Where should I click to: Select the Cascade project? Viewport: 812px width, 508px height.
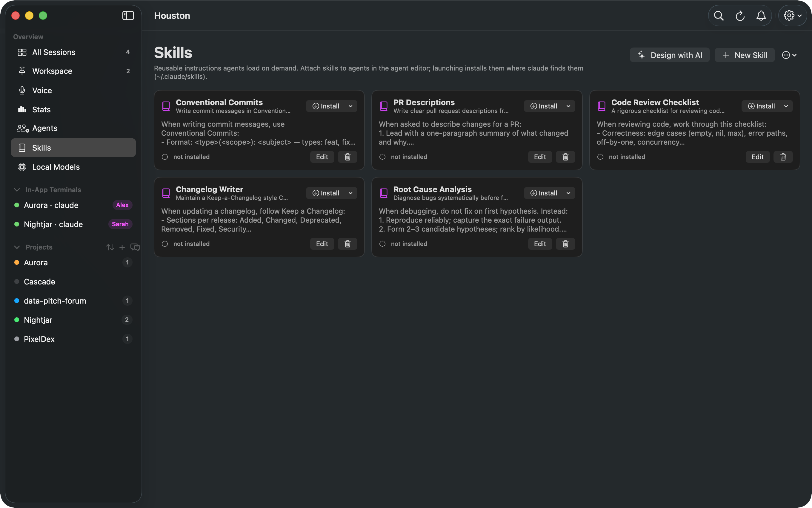73,282
